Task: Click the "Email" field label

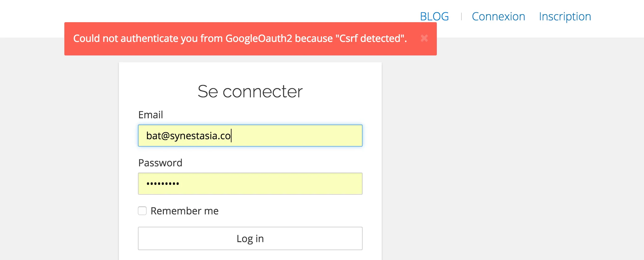Action: tap(151, 115)
